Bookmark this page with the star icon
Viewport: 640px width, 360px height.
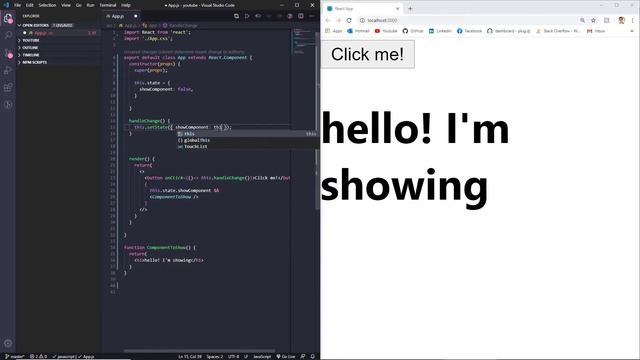[x=593, y=20]
